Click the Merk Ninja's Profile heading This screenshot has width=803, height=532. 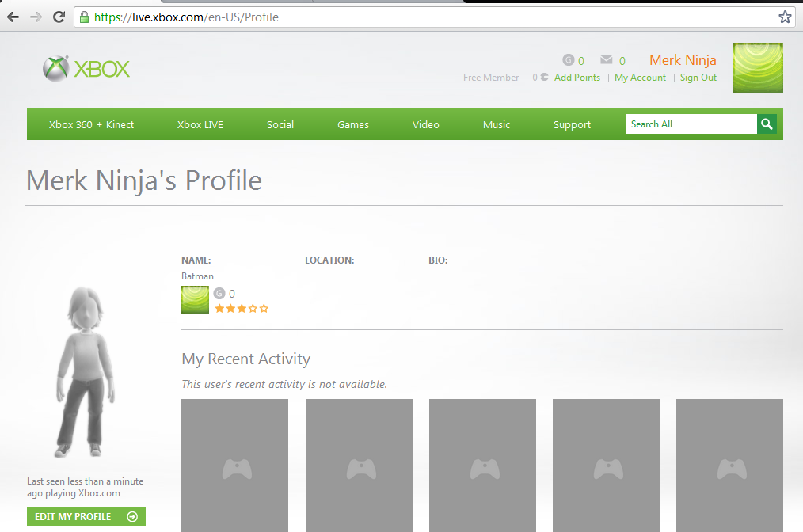144,180
